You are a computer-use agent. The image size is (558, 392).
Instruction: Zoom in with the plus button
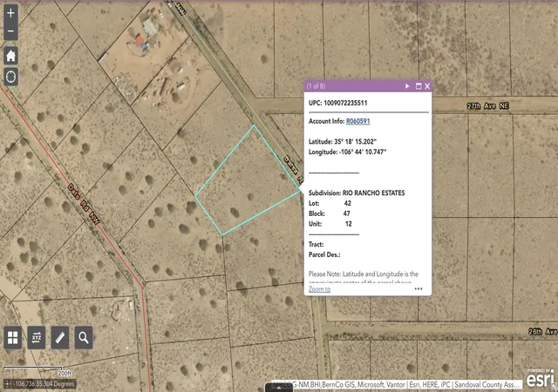pyautogui.click(x=10, y=13)
